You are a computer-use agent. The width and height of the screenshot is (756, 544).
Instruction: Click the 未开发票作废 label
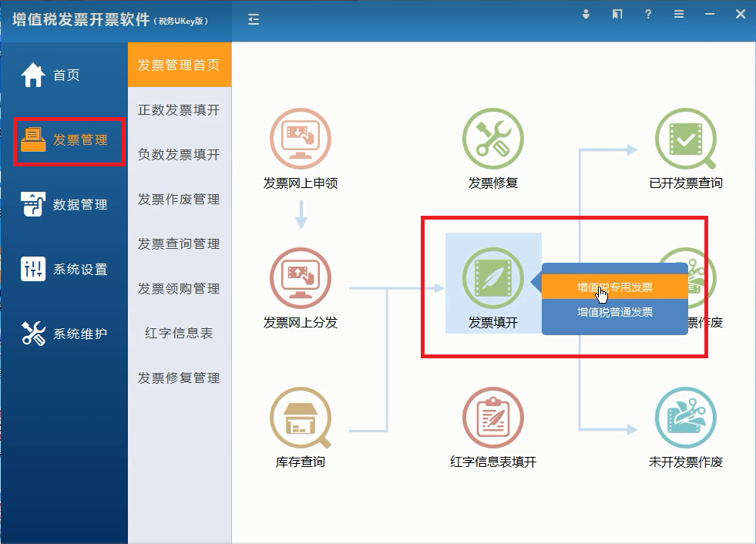[x=686, y=462]
